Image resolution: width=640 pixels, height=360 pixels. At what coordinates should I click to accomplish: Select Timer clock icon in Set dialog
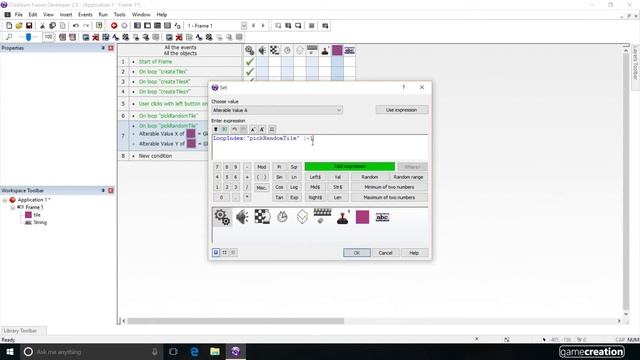(282, 217)
